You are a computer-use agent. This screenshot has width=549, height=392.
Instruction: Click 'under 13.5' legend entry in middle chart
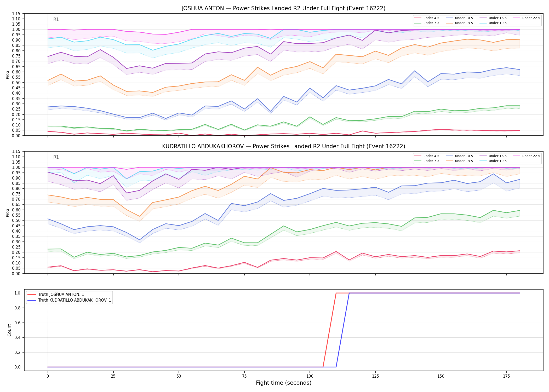pyautogui.click(x=460, y=161)
